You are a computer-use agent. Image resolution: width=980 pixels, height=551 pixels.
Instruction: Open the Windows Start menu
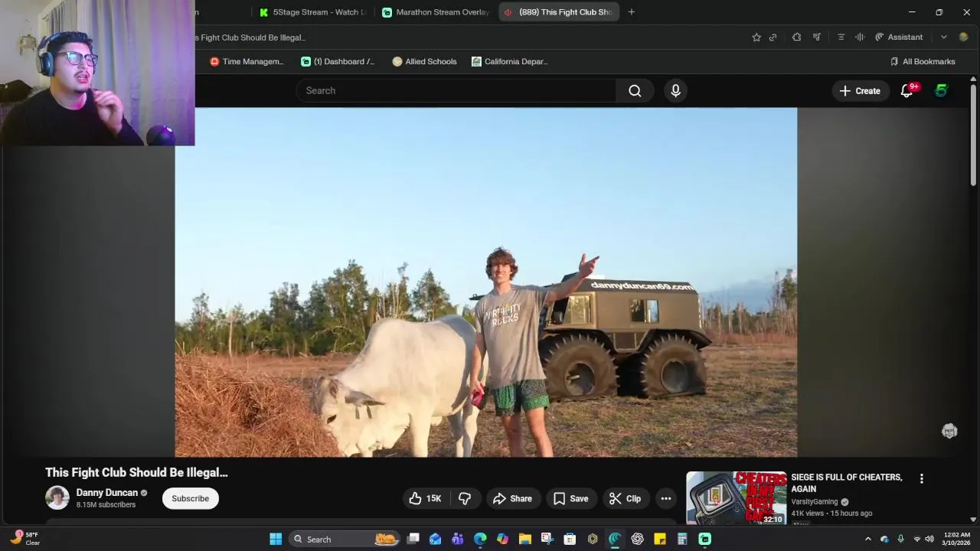[276, 539]
